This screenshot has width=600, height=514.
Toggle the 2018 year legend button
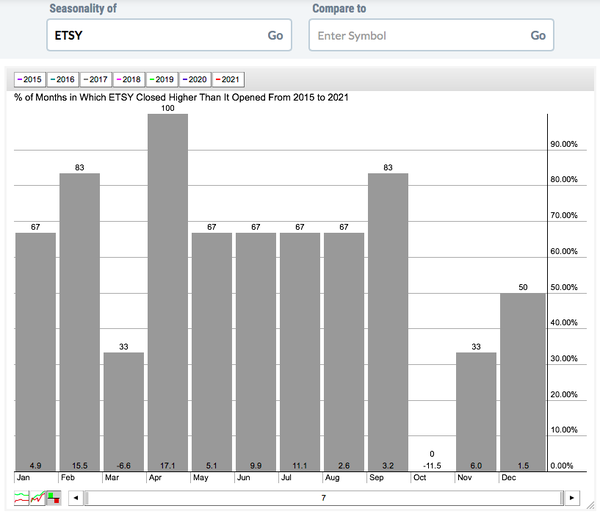coord(128,79)
